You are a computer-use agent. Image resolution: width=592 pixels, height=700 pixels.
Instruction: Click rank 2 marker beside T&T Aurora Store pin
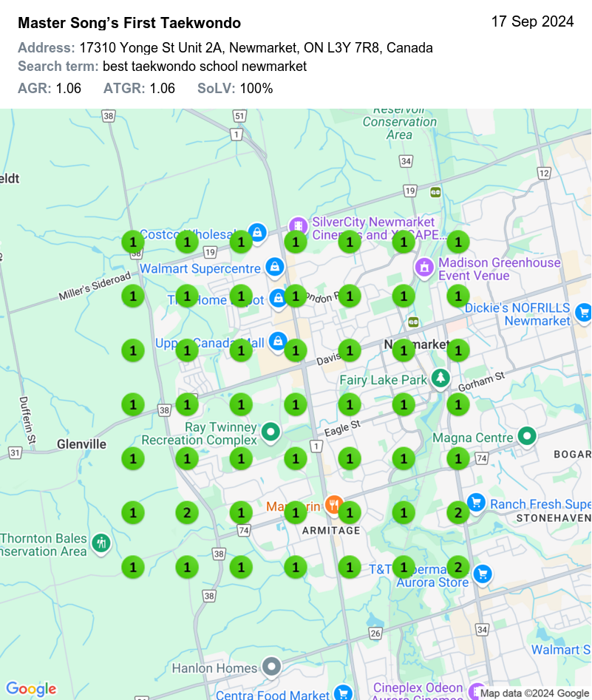tap(458, 568)
